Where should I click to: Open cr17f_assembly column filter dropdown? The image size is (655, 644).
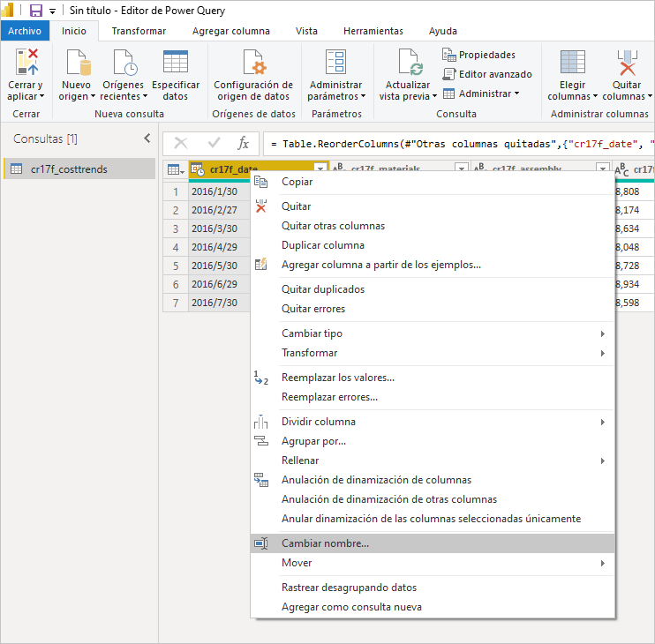tap(603, 168)
